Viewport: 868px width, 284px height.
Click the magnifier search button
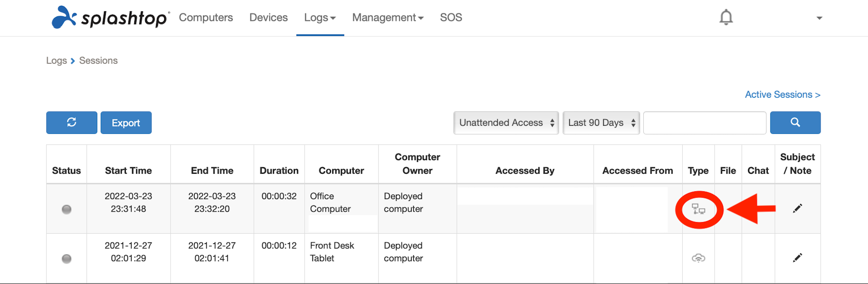coord(795,123)
